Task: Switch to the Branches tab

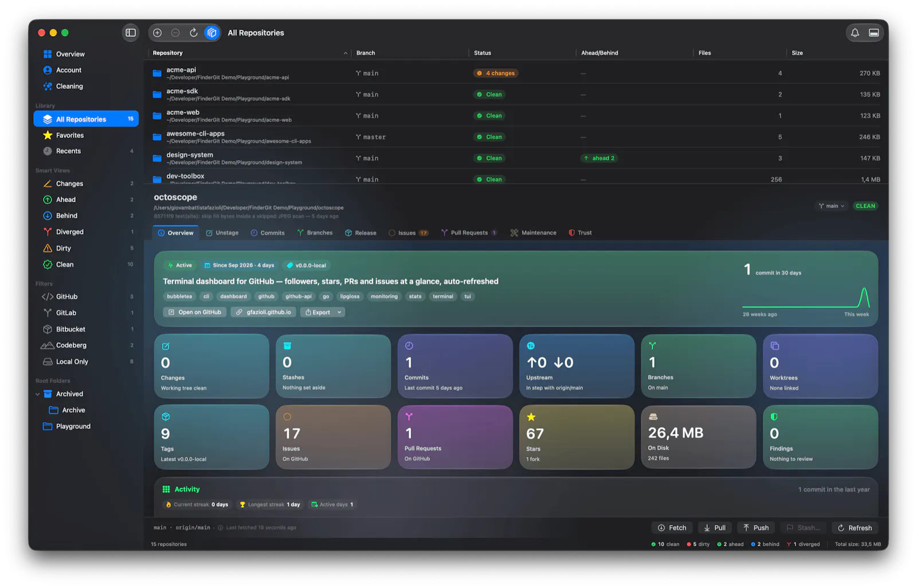Action: pyautogui.click(x=315, y=233)
